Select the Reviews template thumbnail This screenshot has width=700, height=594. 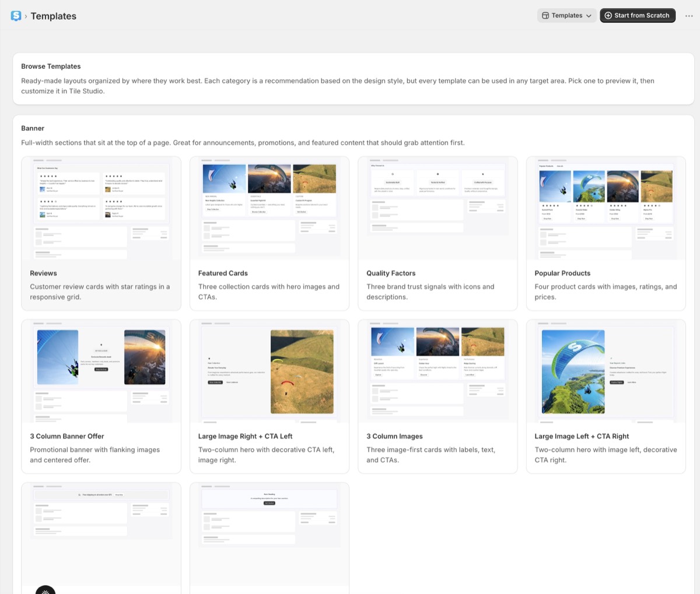coord(101,208)
